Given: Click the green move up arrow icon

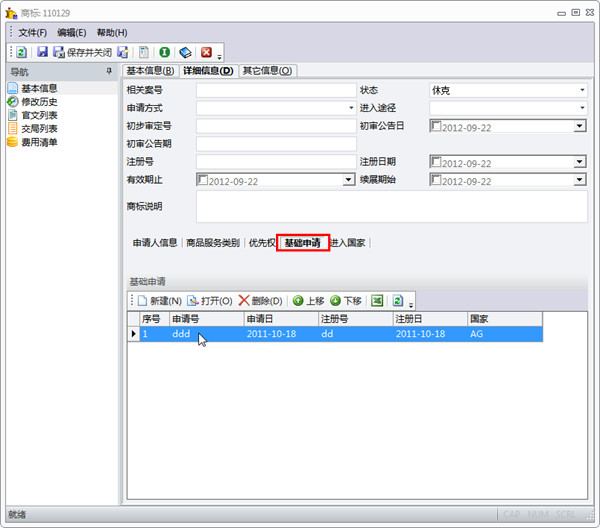Looking at the screenshot, I should pos(298,301).
